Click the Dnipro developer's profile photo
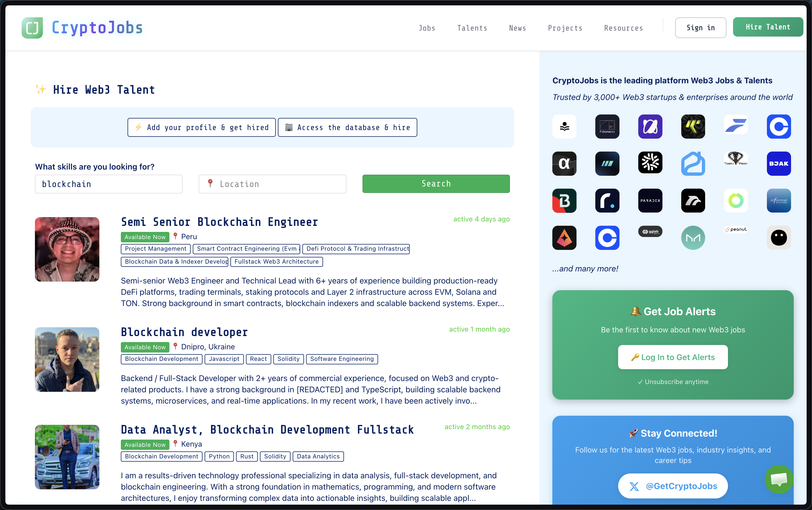The image size is (812, 510). [67, 360]
